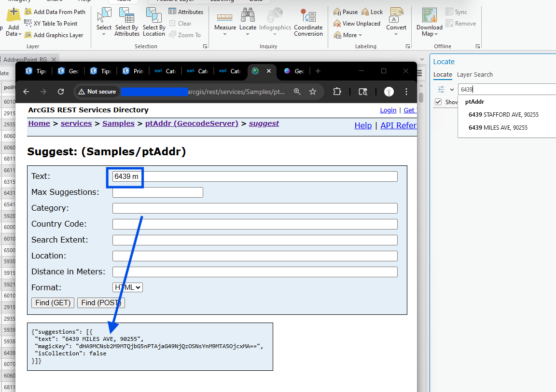Open the browser profile avatar
This screenshot has width=556, height=392.
389,92
